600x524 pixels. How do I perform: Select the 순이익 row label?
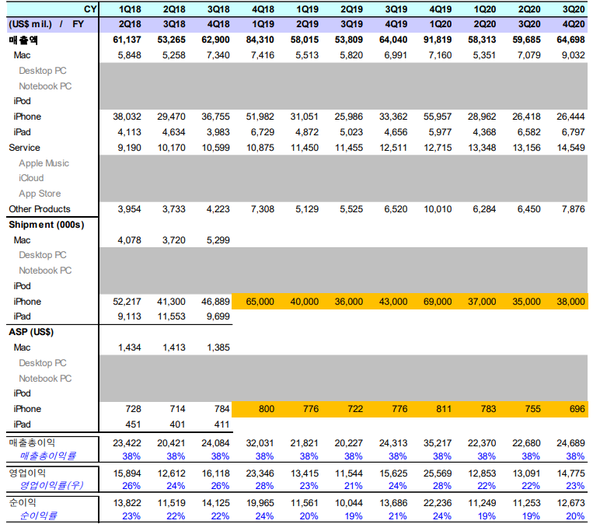click(22, 502)
